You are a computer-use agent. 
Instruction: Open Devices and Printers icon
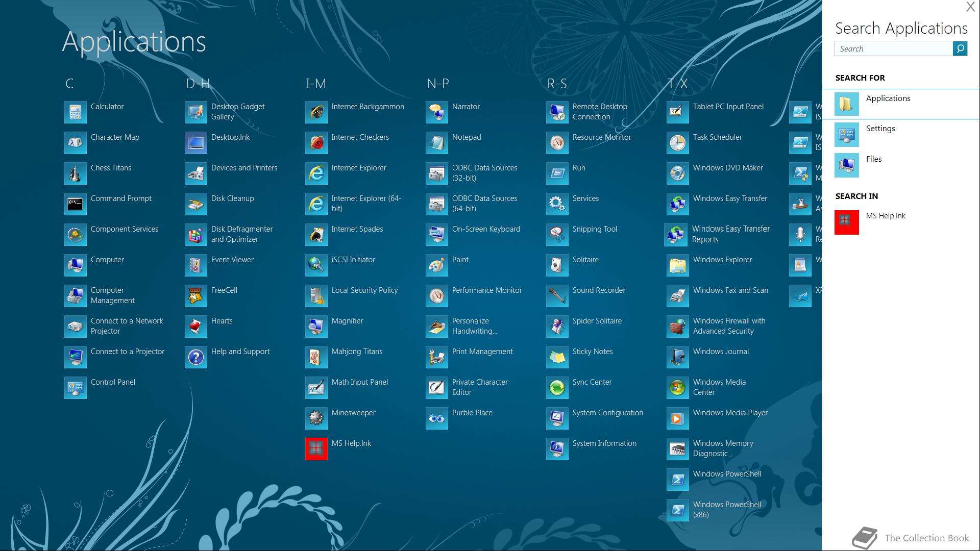click(195, 173)
